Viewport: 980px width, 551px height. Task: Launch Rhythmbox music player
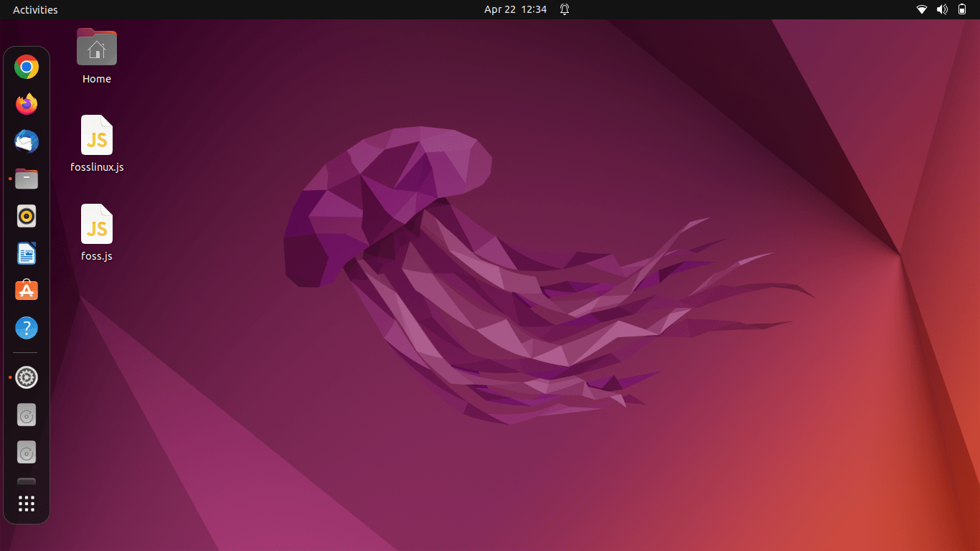(27, 216)
